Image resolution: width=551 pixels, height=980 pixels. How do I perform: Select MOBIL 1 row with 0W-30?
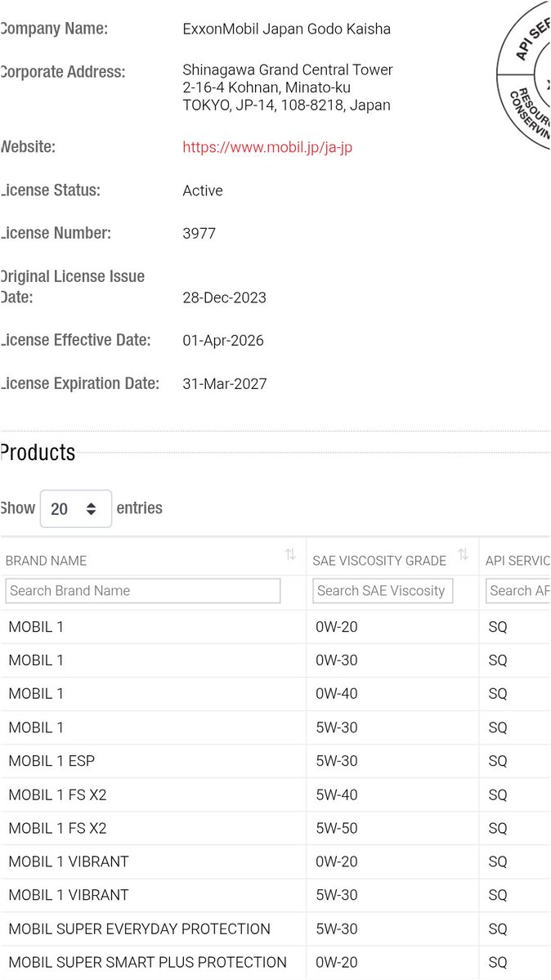click(275, 660)
